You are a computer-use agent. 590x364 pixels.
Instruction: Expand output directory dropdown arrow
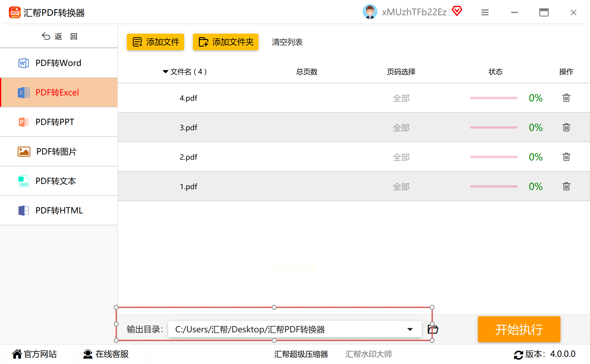(x=410, y=329)
